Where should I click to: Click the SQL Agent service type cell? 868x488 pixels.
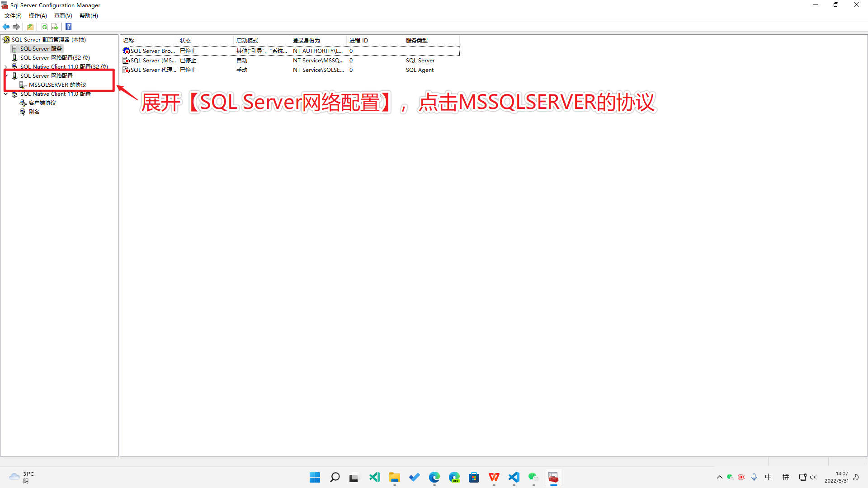tap(420, 70)
